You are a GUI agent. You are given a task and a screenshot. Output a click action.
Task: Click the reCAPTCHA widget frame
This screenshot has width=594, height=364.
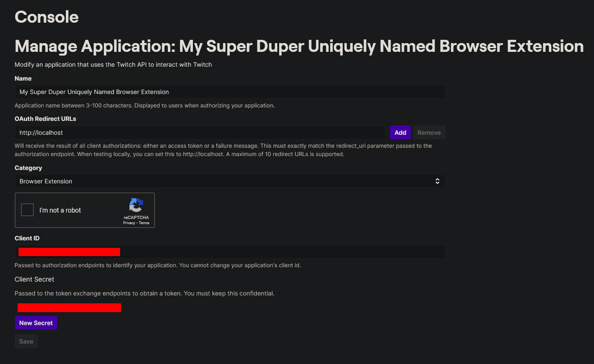point(85,210)
